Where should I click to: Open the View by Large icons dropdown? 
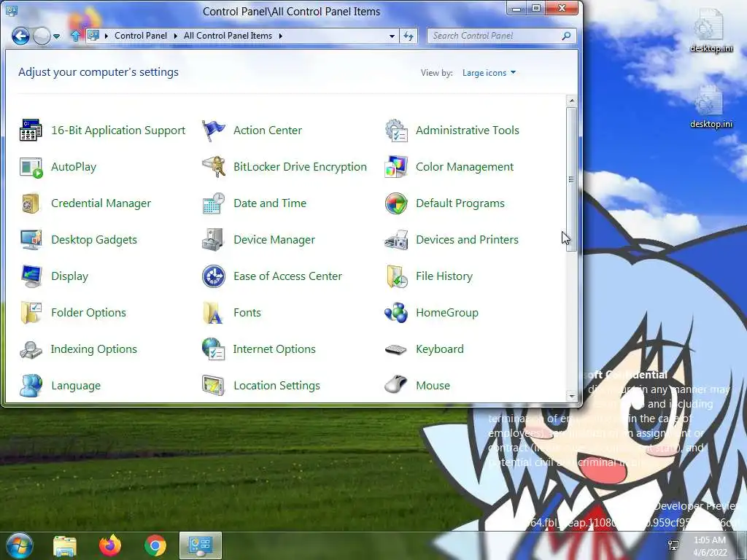489,73
